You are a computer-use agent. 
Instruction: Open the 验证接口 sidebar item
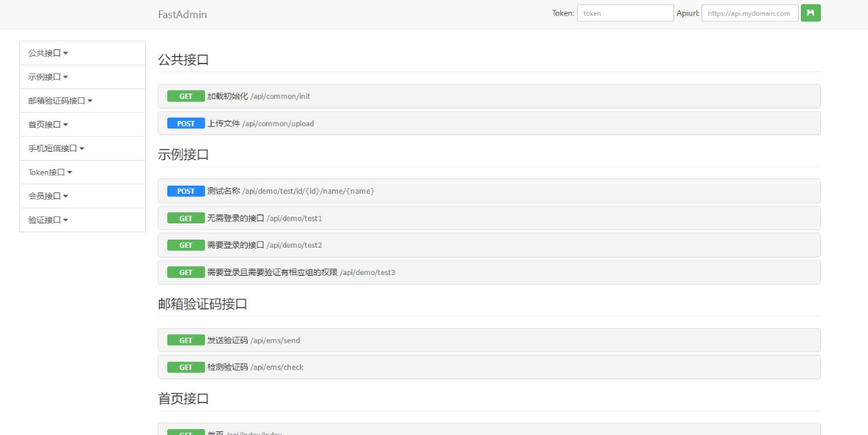tap(48, 220)
